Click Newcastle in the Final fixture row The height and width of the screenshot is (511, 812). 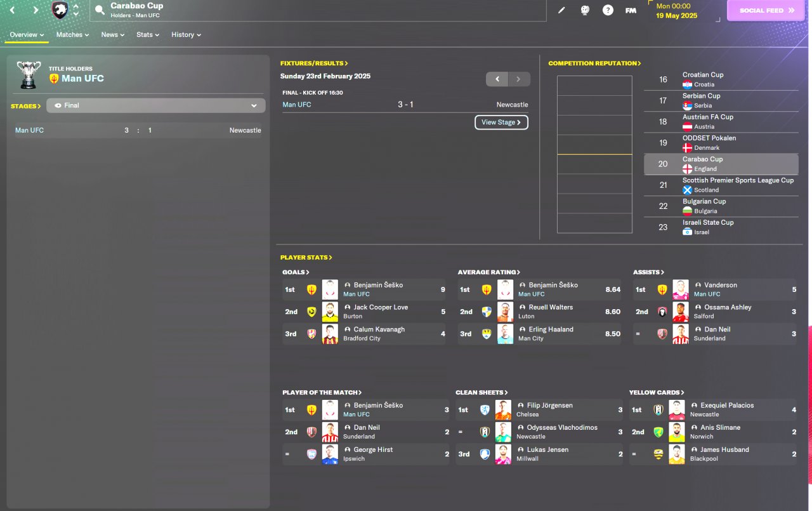click(512, 105)
